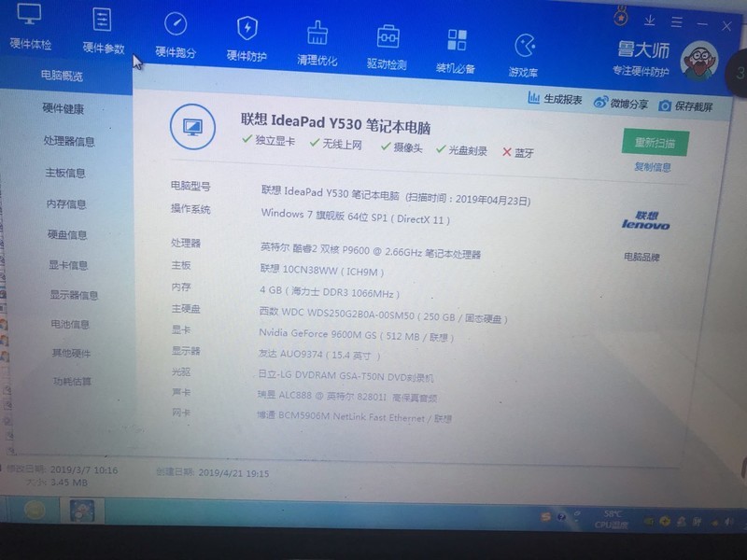Select 功耗估算 in the sidebar
Screen dimensions: 747x560
72,381
